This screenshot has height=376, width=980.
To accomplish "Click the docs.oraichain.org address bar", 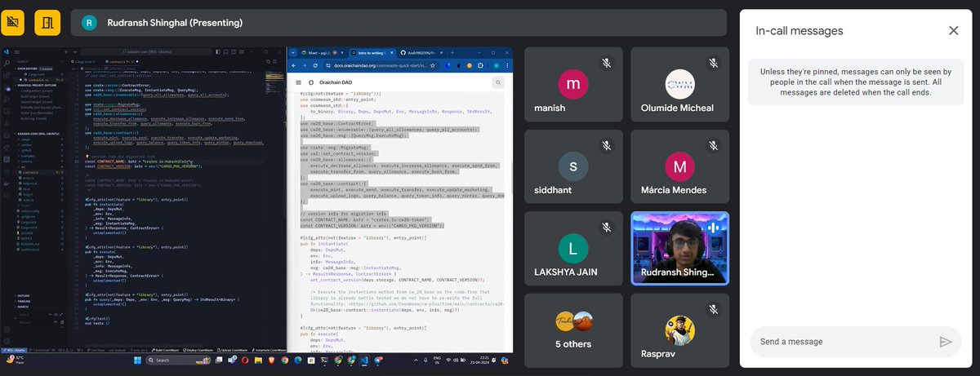I will 381,65.
